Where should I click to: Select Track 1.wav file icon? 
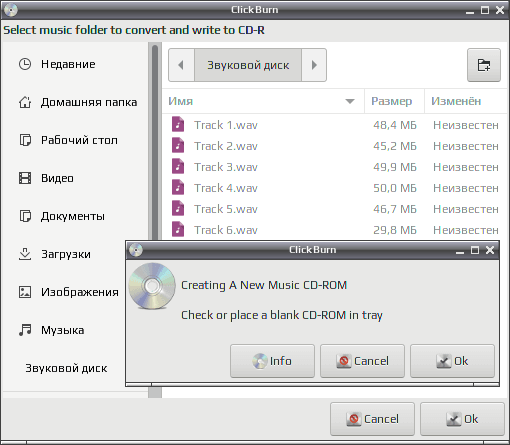pyautogui.click(x=178, y=125)
